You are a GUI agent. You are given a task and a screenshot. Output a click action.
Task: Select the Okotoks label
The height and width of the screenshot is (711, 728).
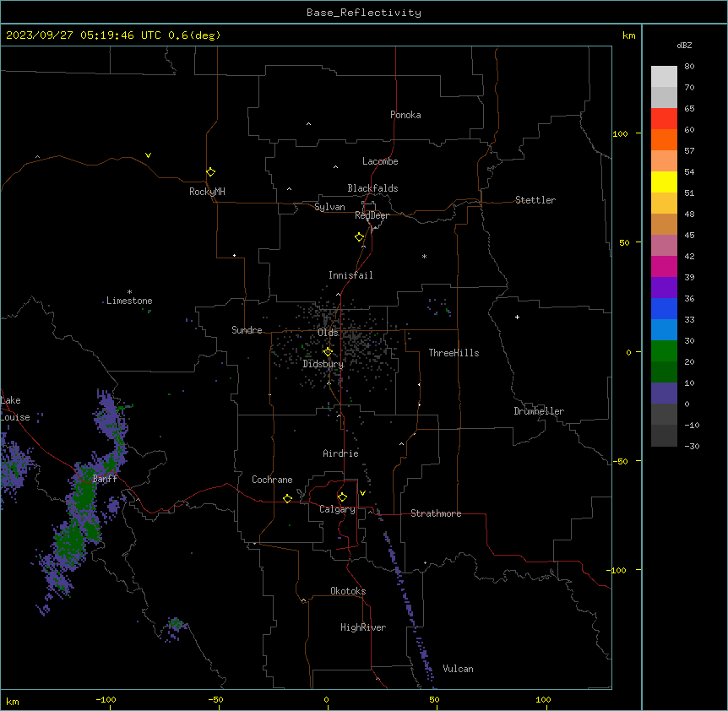click(348, 591)
